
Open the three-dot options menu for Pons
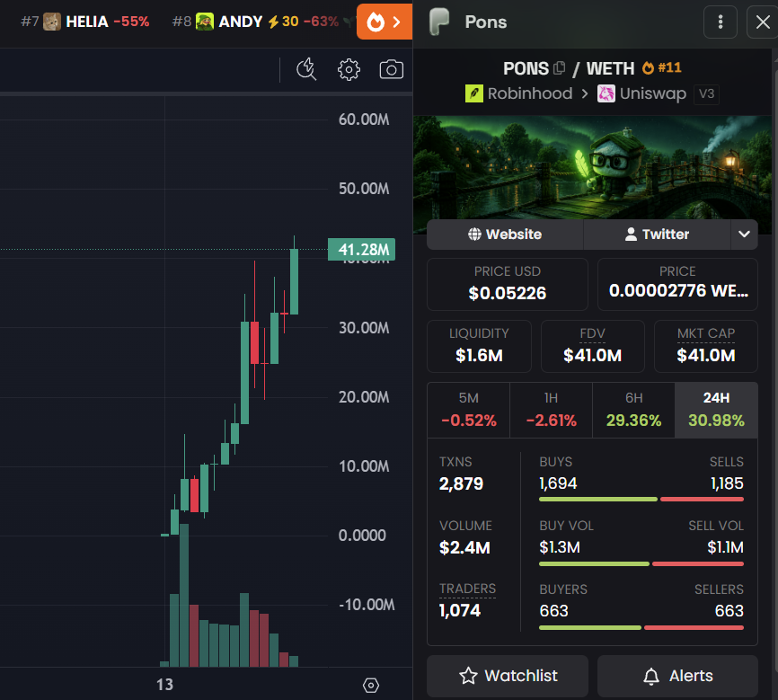[x=720, y=22]
